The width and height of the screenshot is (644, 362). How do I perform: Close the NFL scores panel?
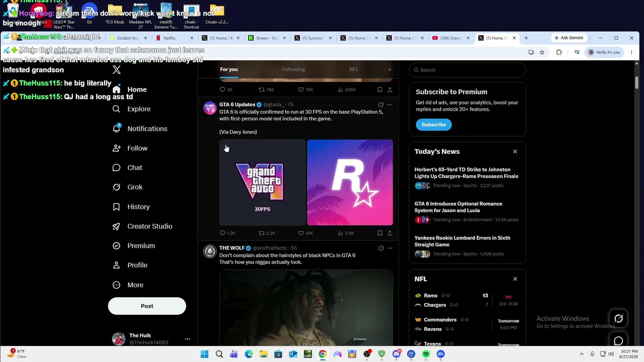coord(515,279)
